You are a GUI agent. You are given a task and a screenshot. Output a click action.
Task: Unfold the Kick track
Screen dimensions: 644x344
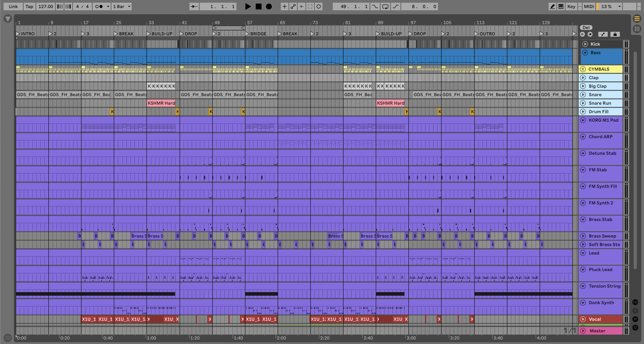click(x=585, y=44)
